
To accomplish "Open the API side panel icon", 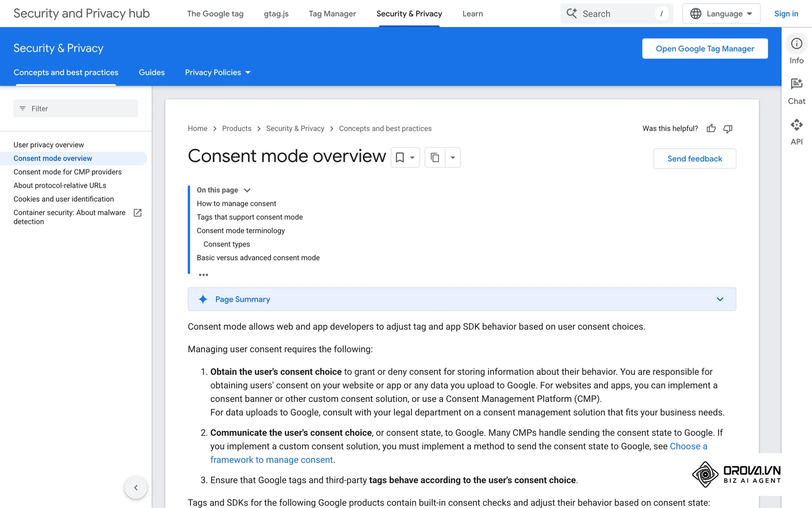I will pos(796,124).
